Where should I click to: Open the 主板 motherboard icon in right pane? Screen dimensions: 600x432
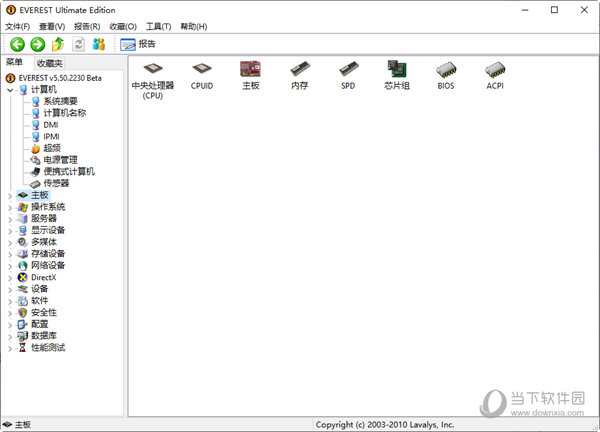point(251,76)
